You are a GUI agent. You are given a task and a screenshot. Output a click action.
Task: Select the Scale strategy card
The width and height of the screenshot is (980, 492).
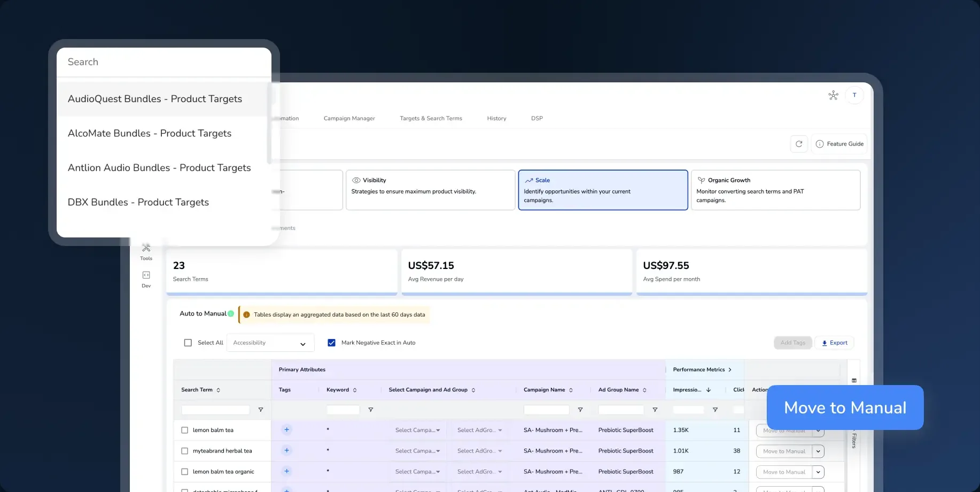click(603, 190)
